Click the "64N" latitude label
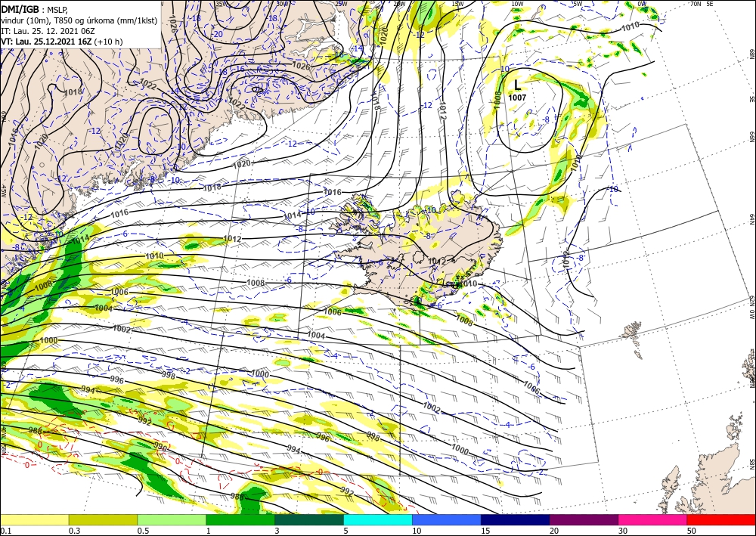 pos(751,219)
